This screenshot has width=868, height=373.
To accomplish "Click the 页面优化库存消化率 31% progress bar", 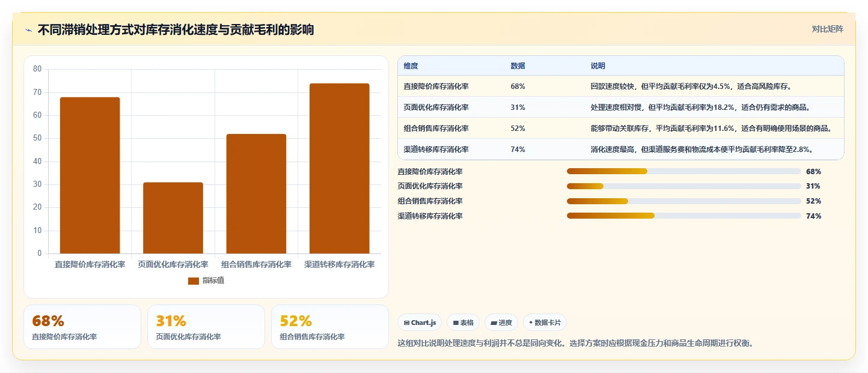I will coord(683,186).
